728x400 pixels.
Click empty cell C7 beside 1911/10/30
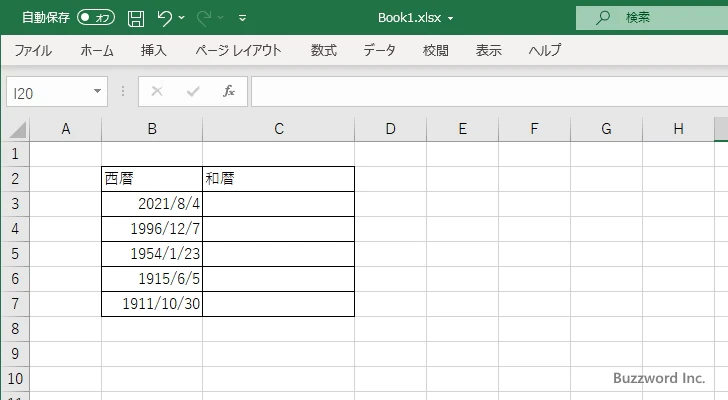pyautogui.click(x=279, y=304)
